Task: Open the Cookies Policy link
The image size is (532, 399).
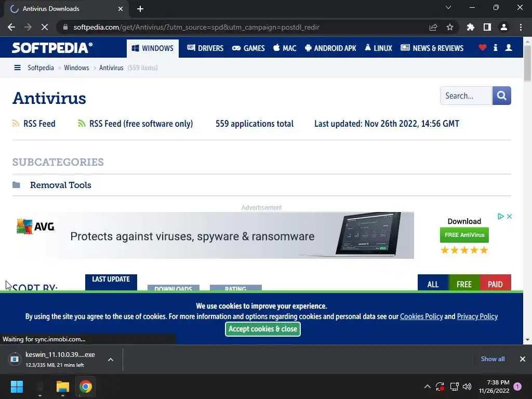Action: [421, 316]
